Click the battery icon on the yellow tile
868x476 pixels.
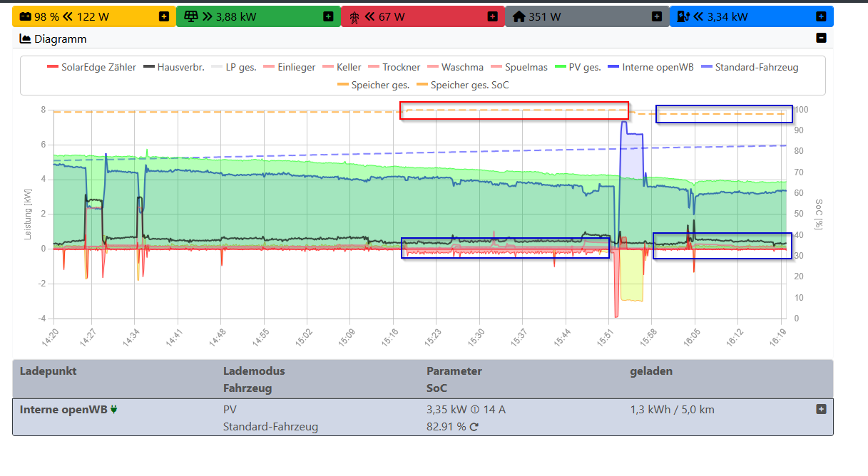pyautogui.click(x=26, y=16)
